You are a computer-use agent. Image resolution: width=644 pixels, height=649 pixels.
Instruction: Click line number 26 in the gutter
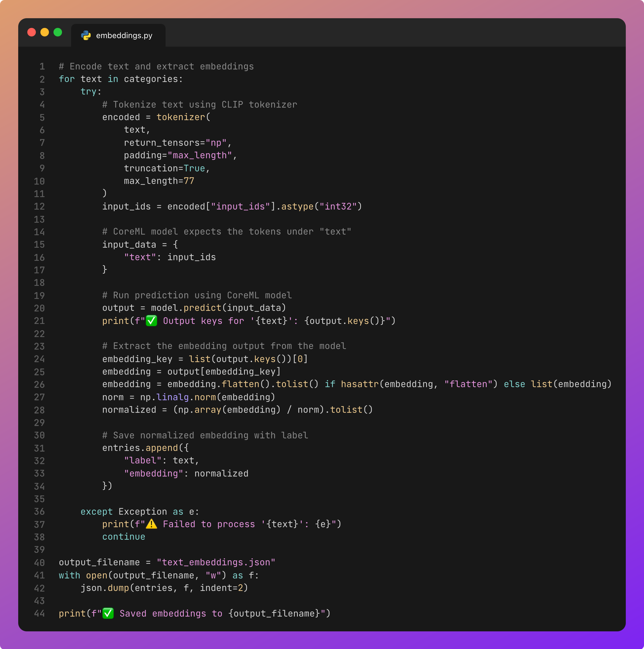point(39,385)
